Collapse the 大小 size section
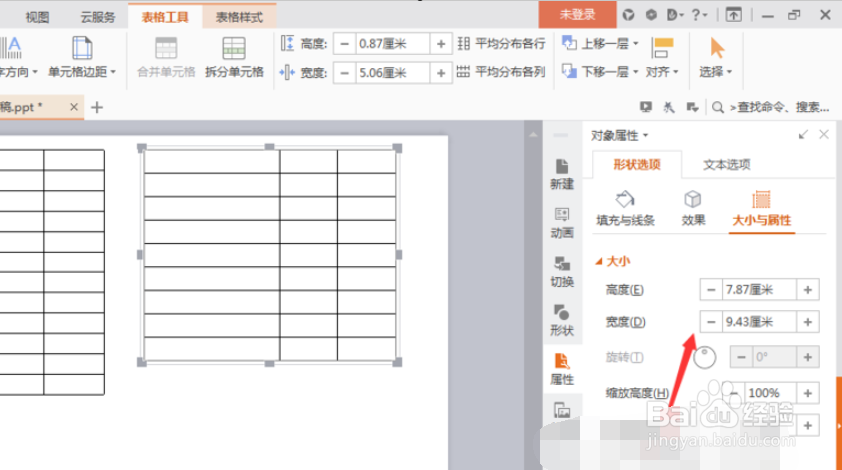The width and height of the screenshot is (842, 470). [599, 262]
